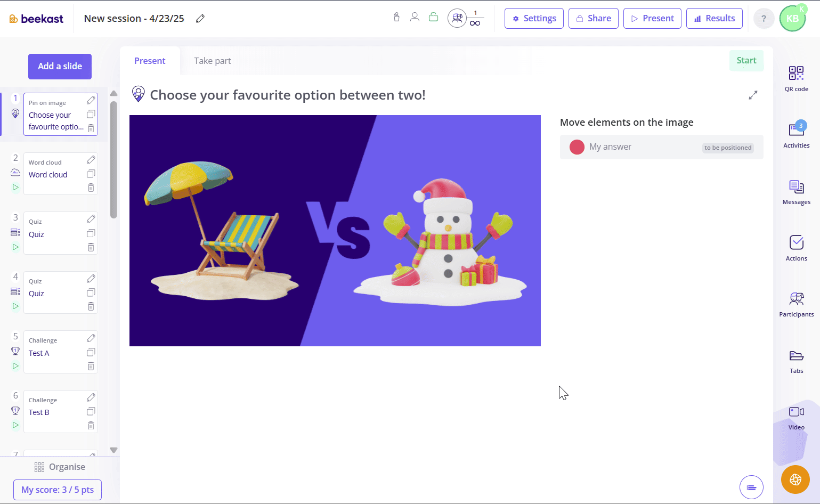Select the red My answer pin

(x=577, y=147)
